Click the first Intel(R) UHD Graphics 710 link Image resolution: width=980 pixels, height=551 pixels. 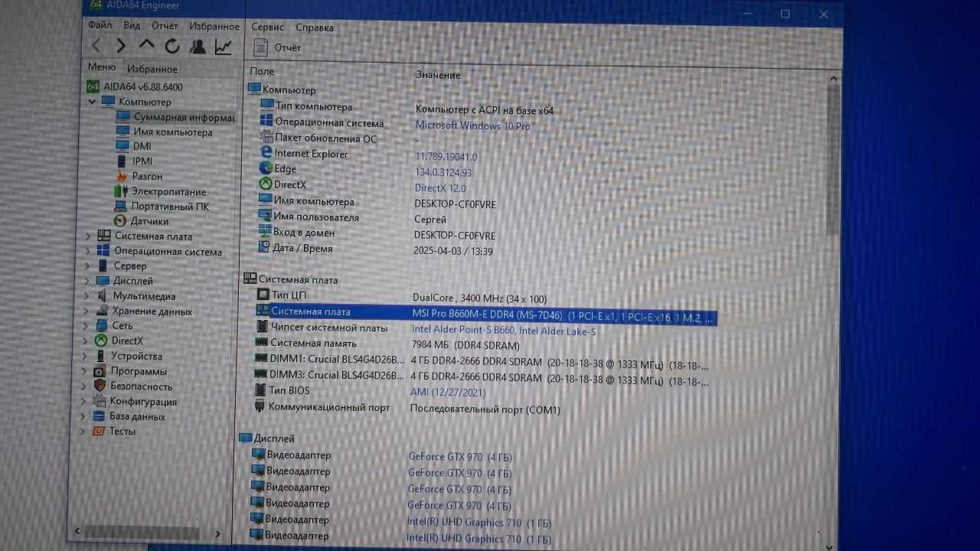coord(479,523)
